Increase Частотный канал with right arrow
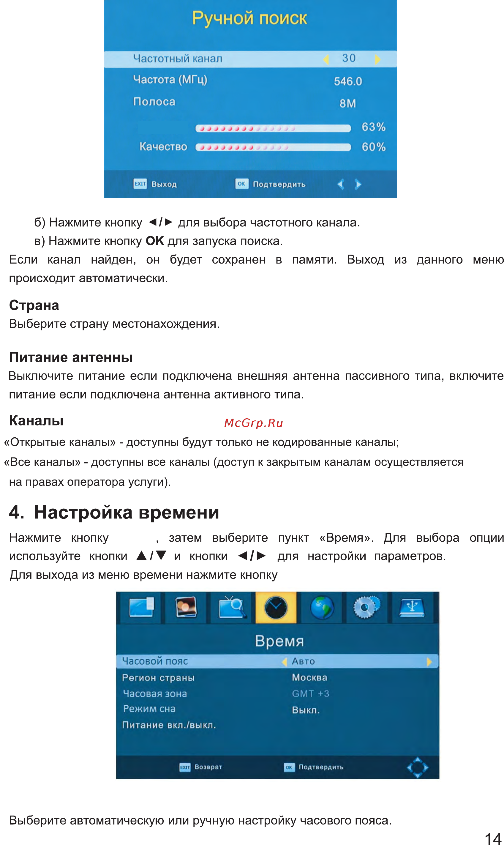The width and height of the screenshot is (504, 845). pyautogui.click(x=377, y=59)
